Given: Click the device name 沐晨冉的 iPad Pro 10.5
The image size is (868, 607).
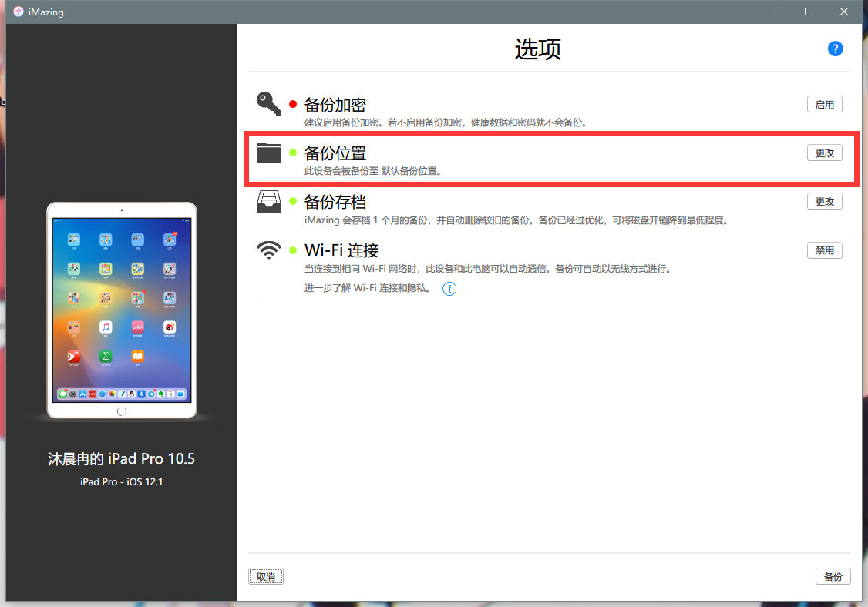Looking at the screenshot, I should pos(122,459).
